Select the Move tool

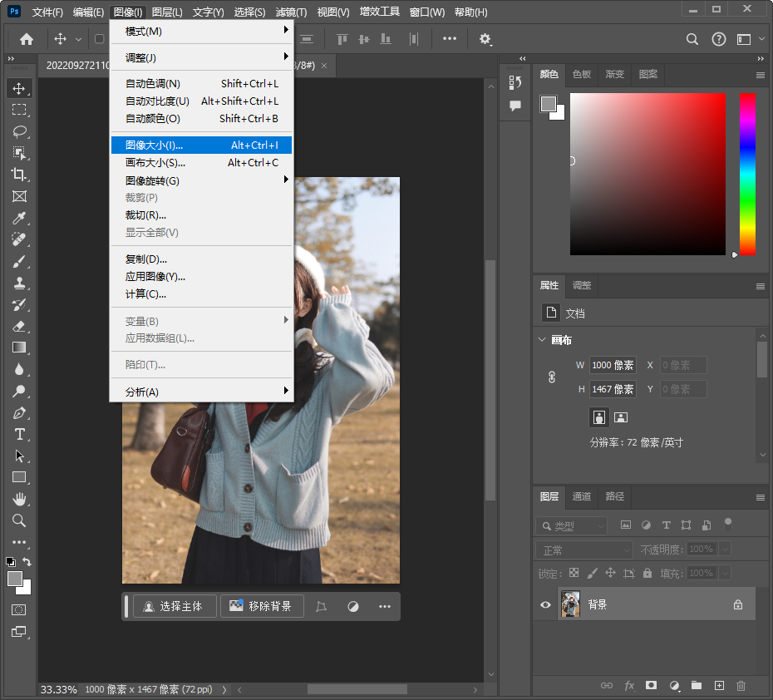(x=19, y=88)
